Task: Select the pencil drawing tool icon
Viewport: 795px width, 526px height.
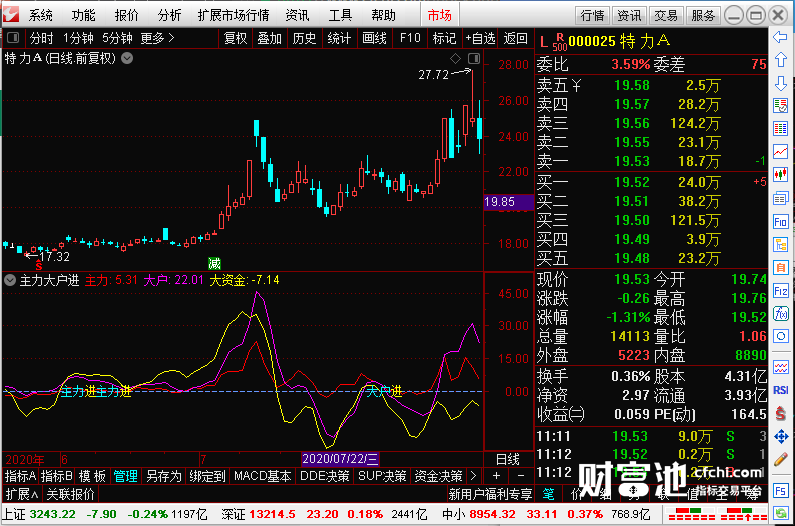Action: click(x=780, y=460)
